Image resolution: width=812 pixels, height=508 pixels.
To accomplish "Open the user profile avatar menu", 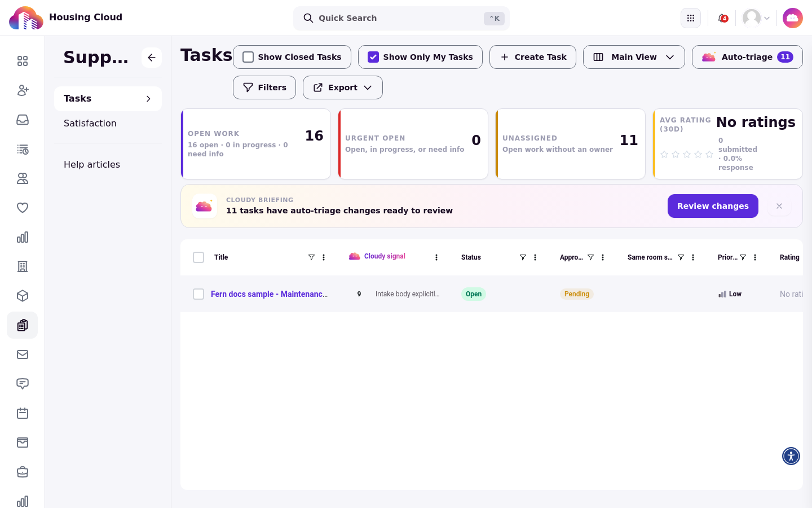I will click(x=756, y=18).
